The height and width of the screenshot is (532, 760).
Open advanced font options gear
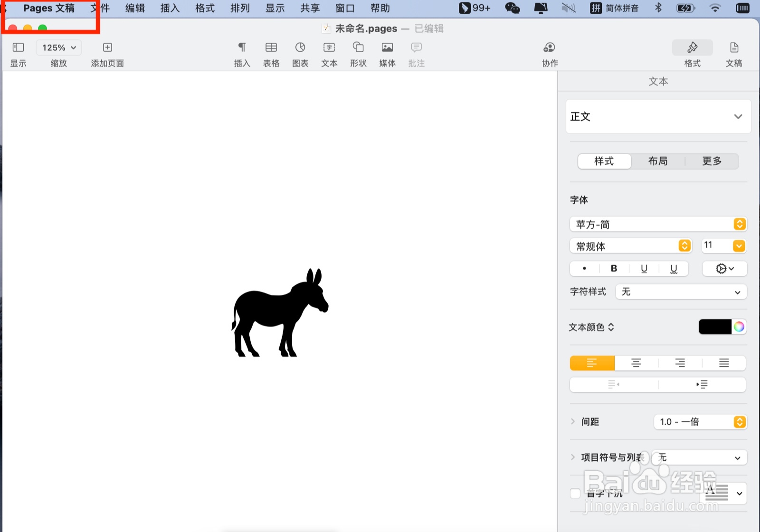pyautogui.click(x=724, y=269)
